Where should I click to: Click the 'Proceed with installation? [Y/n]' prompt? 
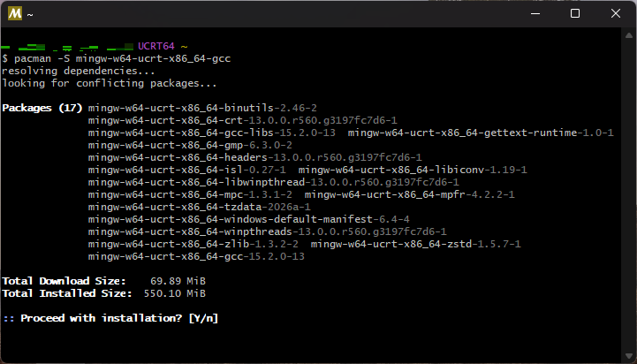coord(110,318)
